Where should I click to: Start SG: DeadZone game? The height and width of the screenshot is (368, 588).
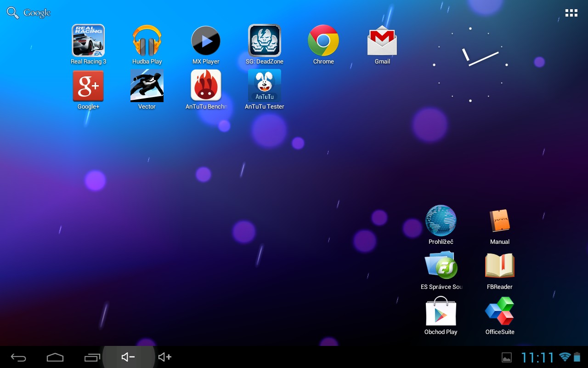[x=265, y=40]
